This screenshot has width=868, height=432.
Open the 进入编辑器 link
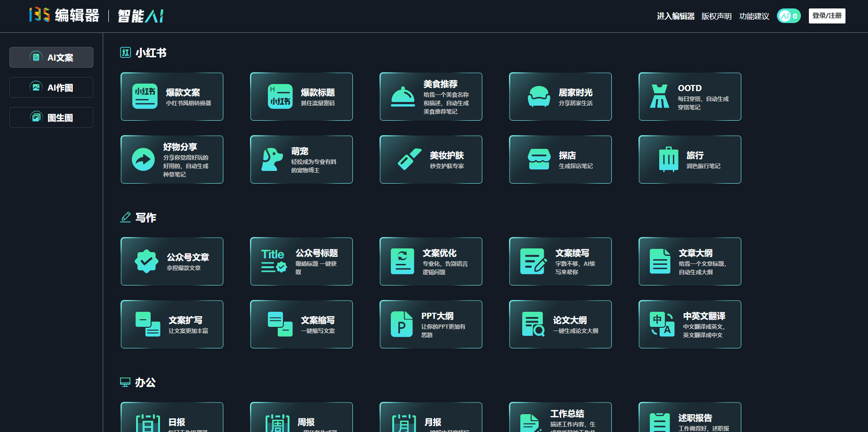coord(675,16)
